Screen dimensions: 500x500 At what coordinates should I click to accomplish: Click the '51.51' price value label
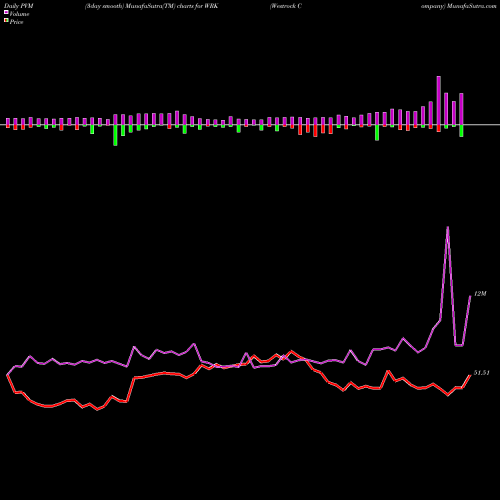(482, 373)
